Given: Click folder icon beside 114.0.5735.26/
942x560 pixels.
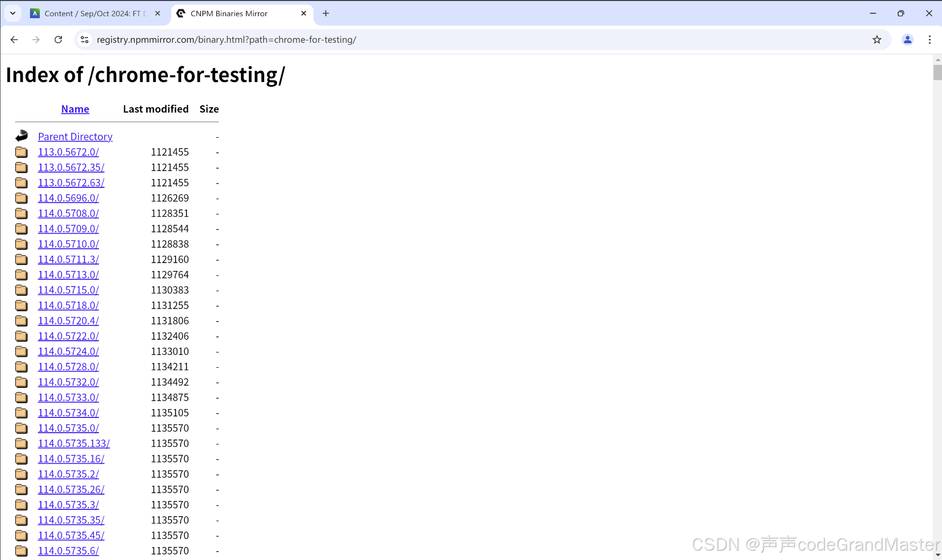Looking at the screenshot, I should pos(21,489).
